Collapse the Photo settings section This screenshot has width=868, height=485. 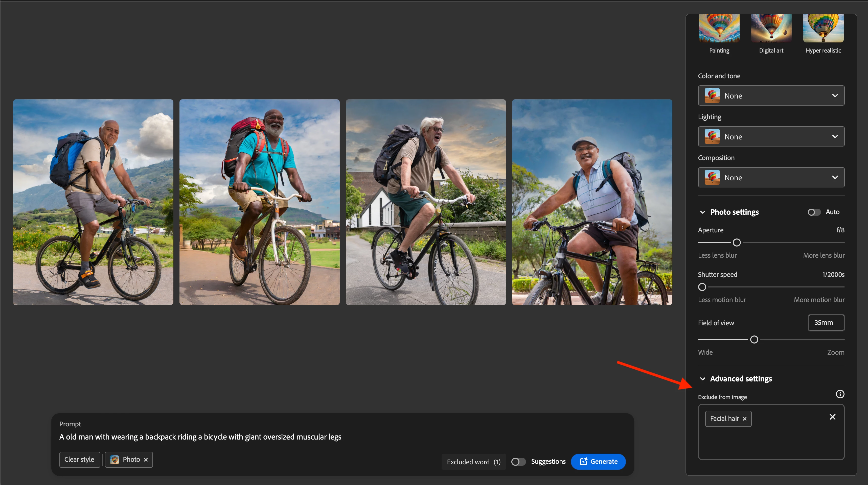pos(702,212)
